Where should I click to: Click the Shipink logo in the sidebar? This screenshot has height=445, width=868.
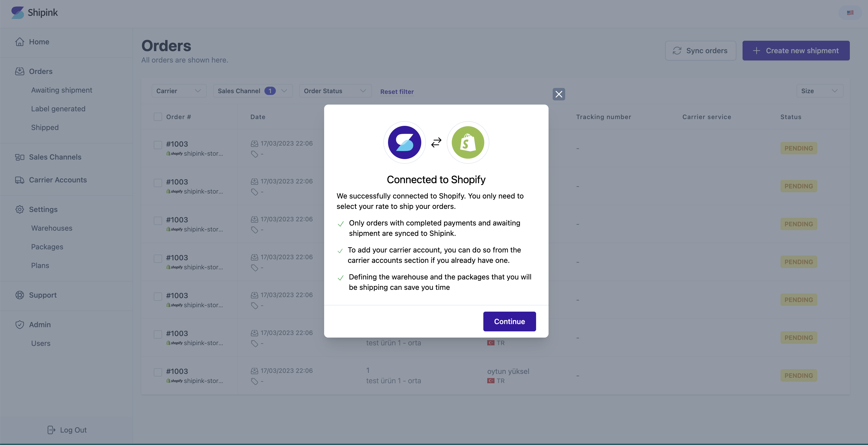pos(18,12)
